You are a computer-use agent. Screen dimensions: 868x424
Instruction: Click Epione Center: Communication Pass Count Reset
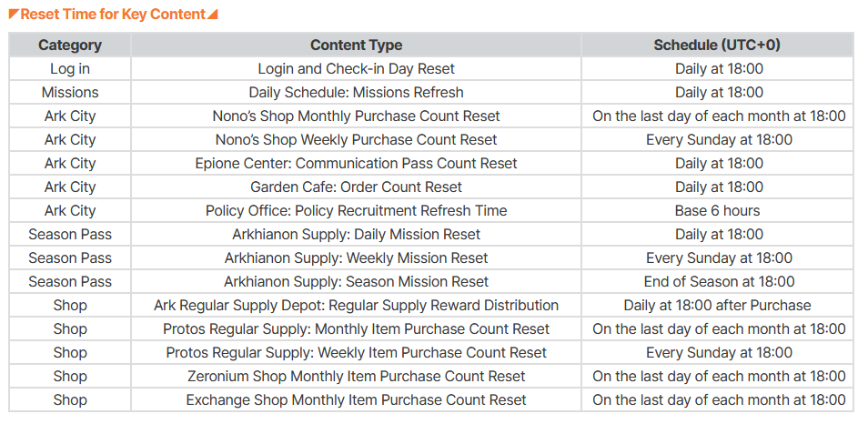point(356,163)
